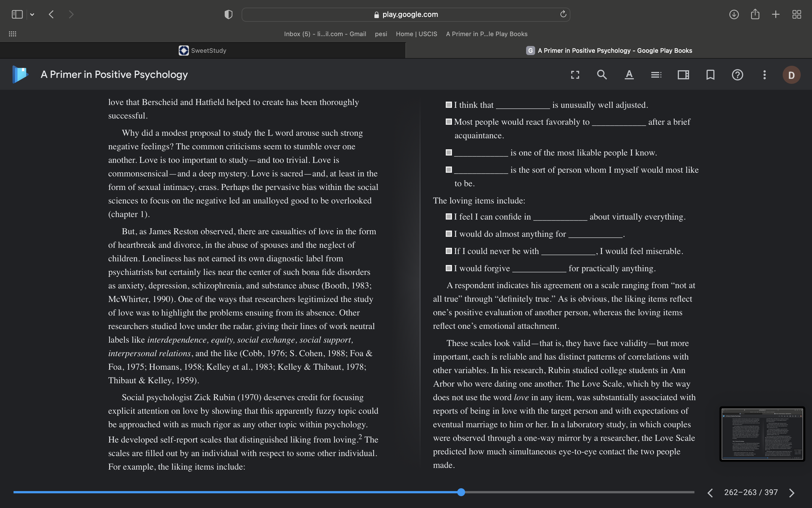The height and width of the screenshot is (508, 812).
Task: Enter fullscreen reading mode
Action: pos(575,75)
